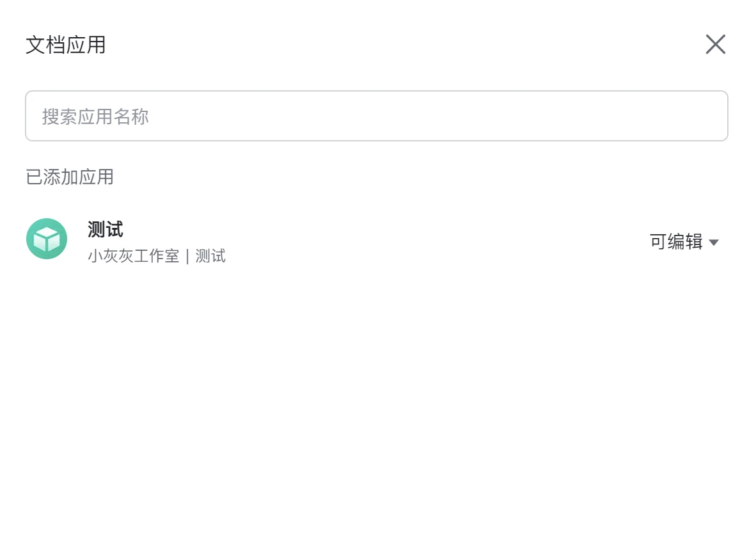
Task: Change 测试 access level via down arrow
Action: [x=714, y=243]
